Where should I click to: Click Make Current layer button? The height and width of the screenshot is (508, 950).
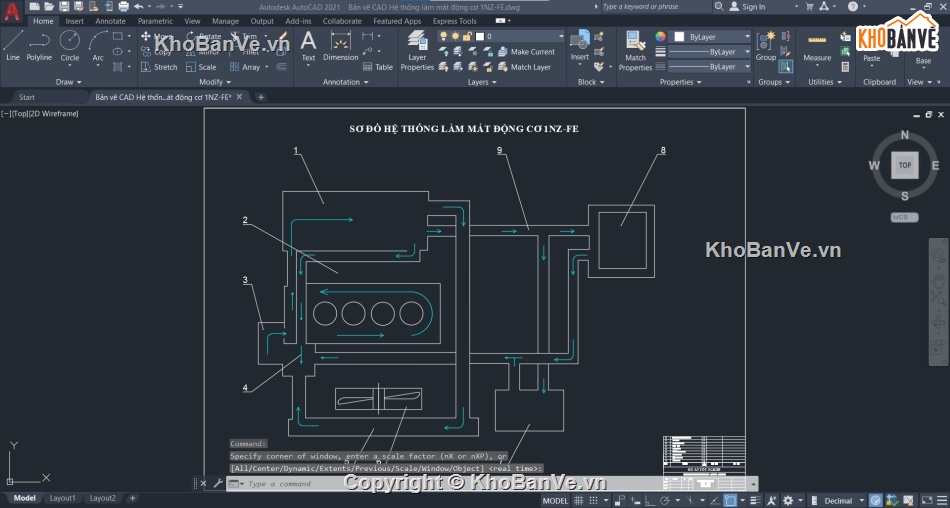pyautogui.click(x=526, y=52)
